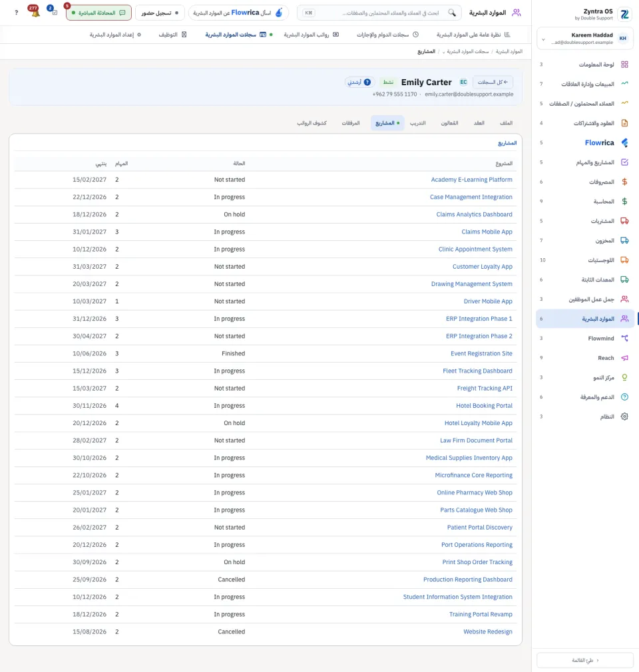Ask Flowrica about الموارد البشرية
Viewport: 639px width, 672px height.
coord(238,13)
